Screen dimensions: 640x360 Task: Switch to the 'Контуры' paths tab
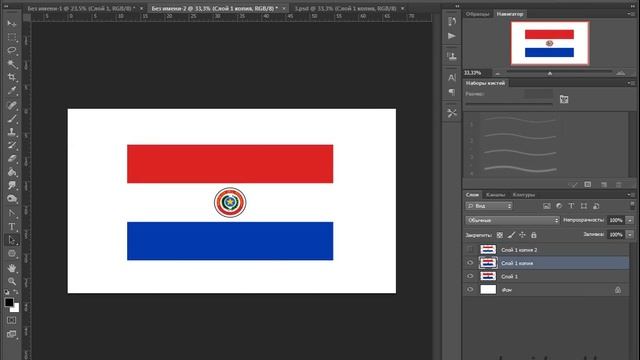tap(524, 195)
